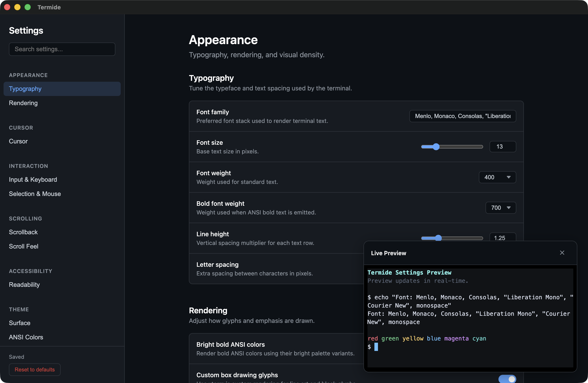
Task: Click the green fullscreen window button
Action: coord(28,7)
